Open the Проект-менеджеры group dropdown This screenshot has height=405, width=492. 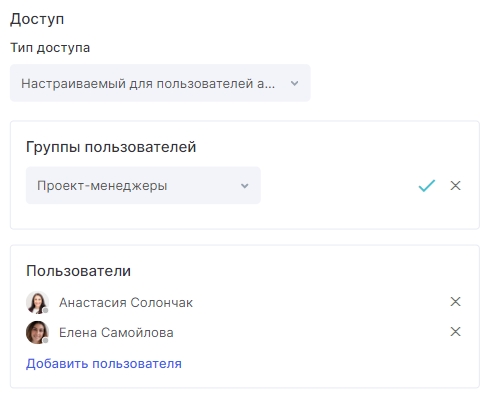coord(143,185)
